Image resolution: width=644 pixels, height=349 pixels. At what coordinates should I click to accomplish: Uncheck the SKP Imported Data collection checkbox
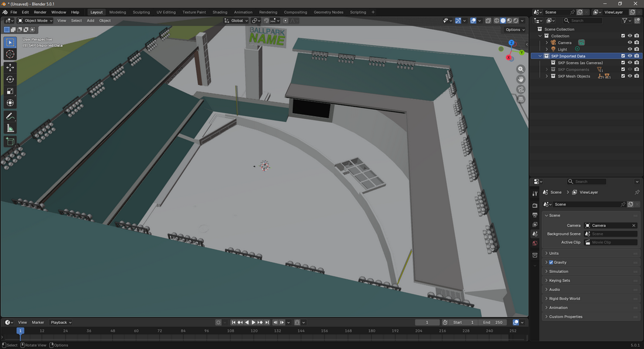coord(623,56)
